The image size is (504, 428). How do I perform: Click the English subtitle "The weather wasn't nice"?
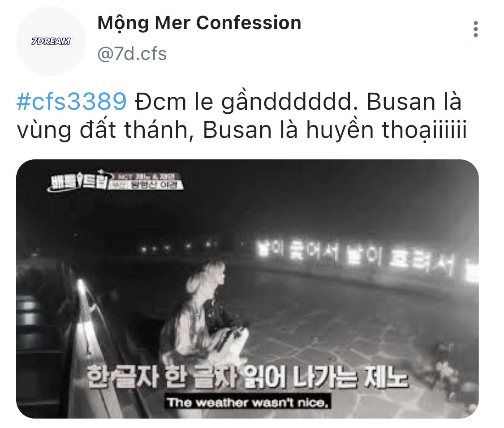[247, 402]
